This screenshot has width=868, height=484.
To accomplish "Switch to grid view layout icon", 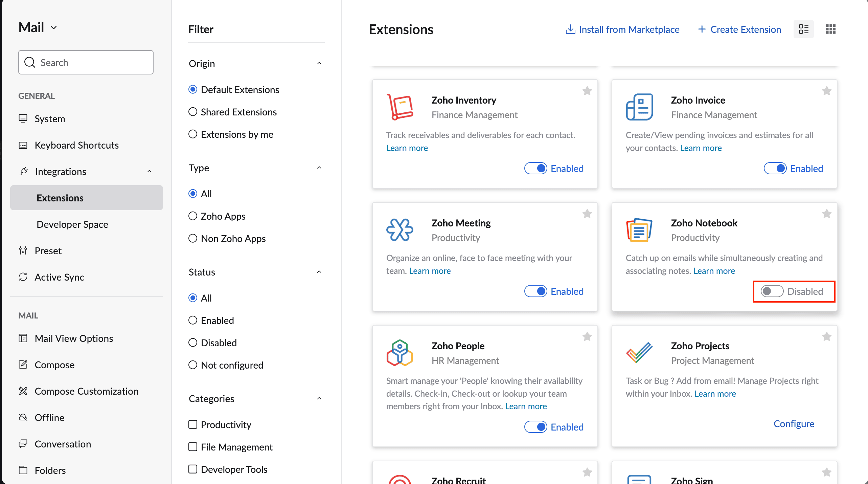I will [830, 29].
